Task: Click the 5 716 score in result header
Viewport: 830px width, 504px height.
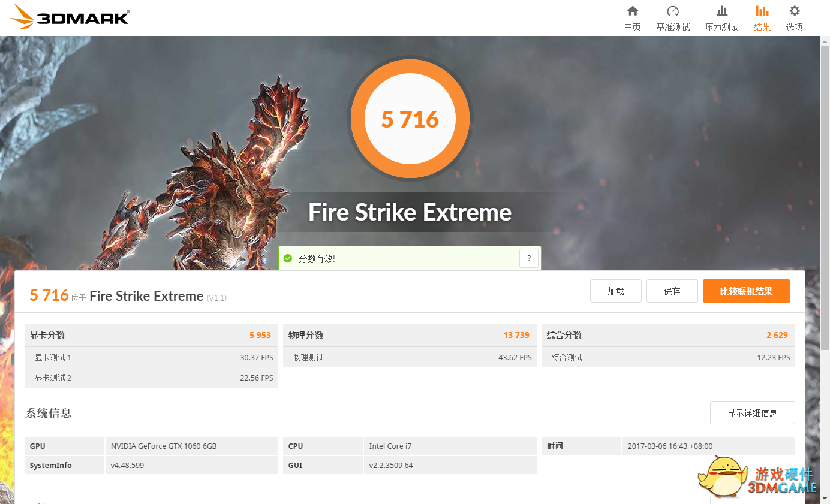Action: pyautogui.click(x=49, y=295)
